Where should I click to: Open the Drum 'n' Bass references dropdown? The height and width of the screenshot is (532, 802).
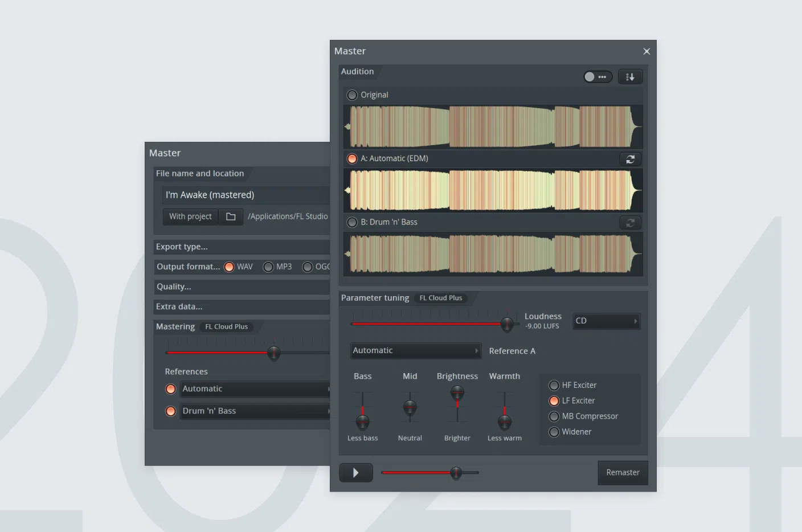point(255,411)
